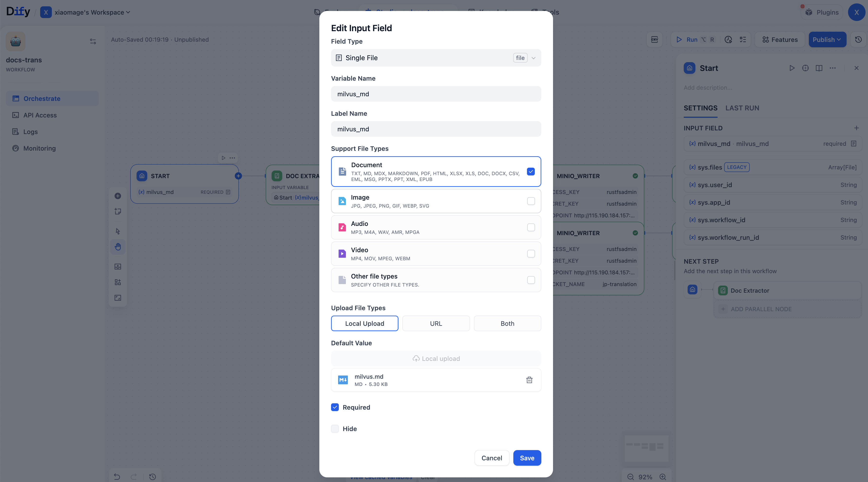Select the Both upload type option
The height and width of the screenshot is (482, 868).
tap(507, 323)
